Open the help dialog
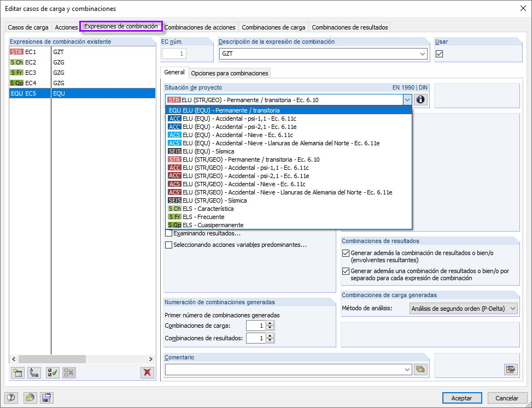532x408 pixels. [10, 398]
